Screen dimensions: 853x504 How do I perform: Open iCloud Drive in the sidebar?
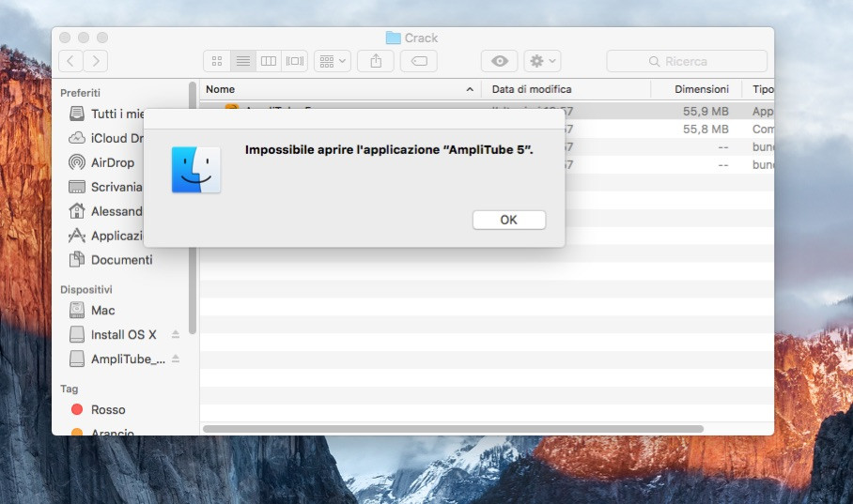pos(107,138)
